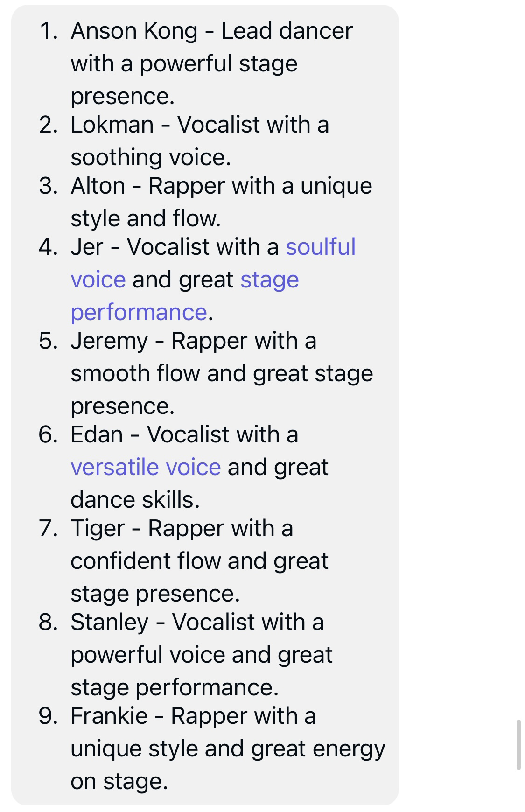Open the "voice" link after soulful
525x812 pixels.
pos(98,280)
